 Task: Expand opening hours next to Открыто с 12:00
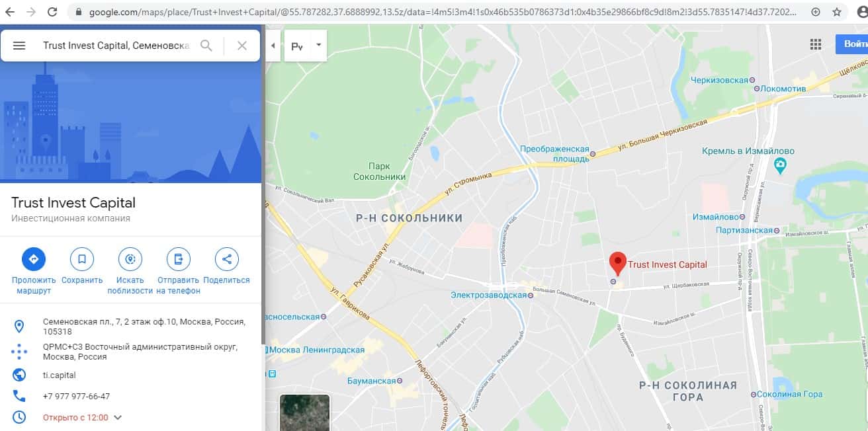pos(118,417)
